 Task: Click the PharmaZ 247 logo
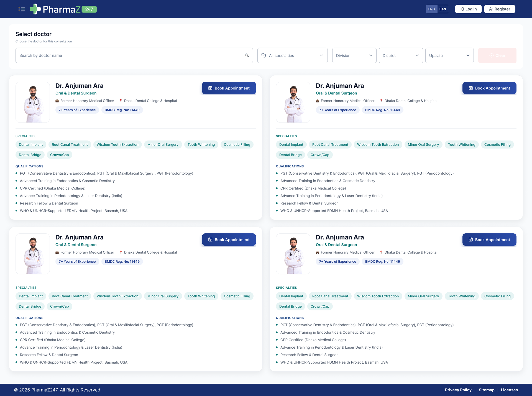click(x=63, y=9)
